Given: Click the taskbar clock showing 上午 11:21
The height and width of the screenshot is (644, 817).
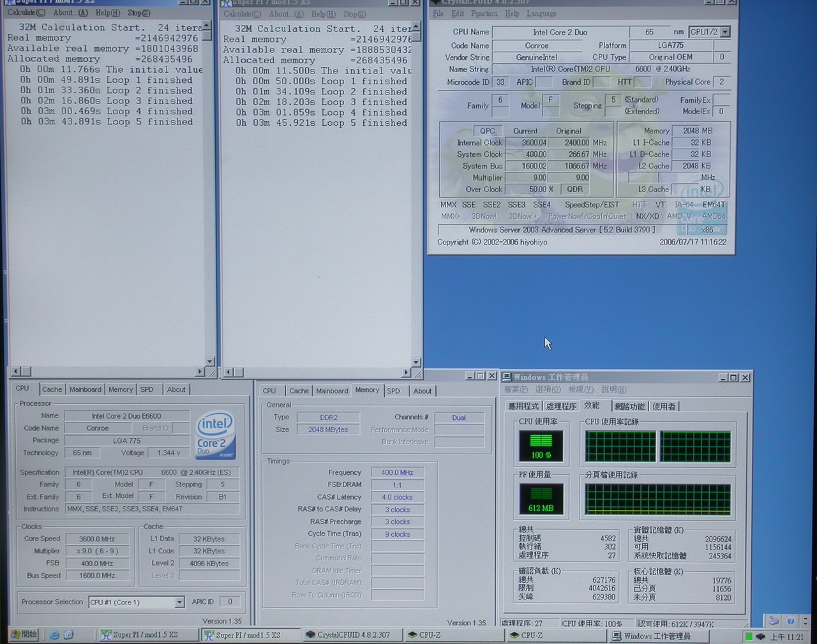Looking at the screenshot, I should [x=787, y=637].
